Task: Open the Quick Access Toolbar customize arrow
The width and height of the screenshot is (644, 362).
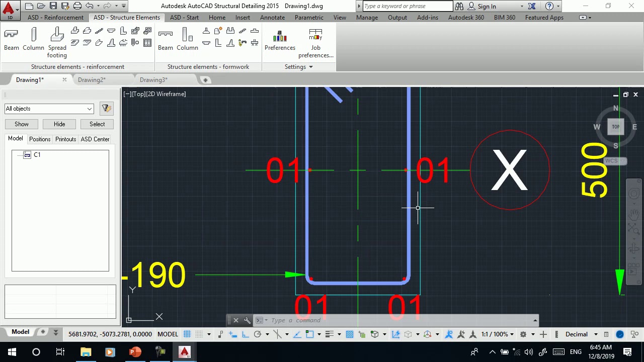Action: pyautogui.click(x=124, y=6)
